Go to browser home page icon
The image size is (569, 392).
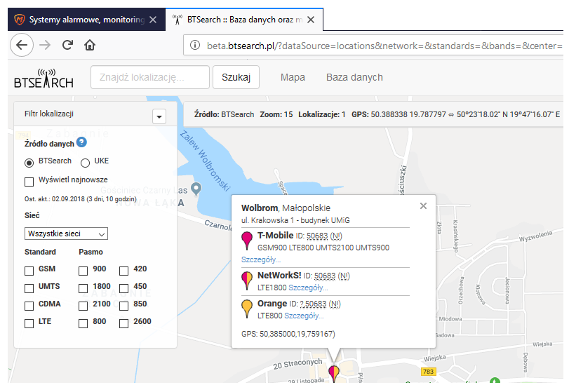click(x=90, y=46)
